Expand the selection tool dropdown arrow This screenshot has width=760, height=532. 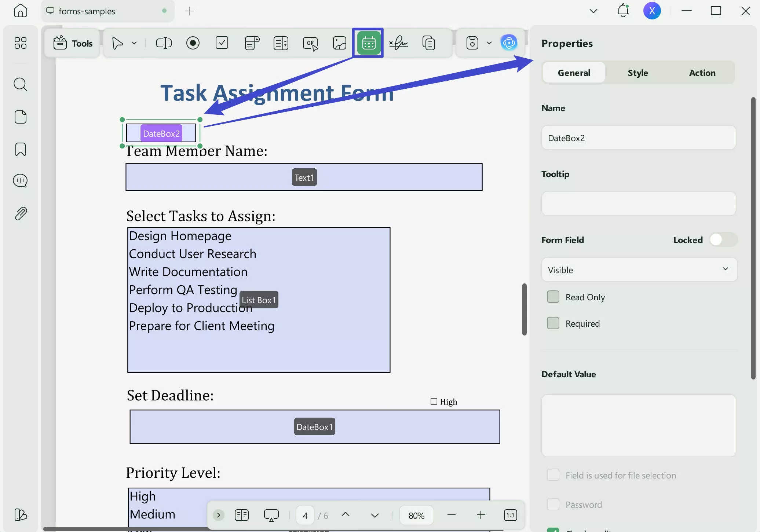click(x=134, y=43)
